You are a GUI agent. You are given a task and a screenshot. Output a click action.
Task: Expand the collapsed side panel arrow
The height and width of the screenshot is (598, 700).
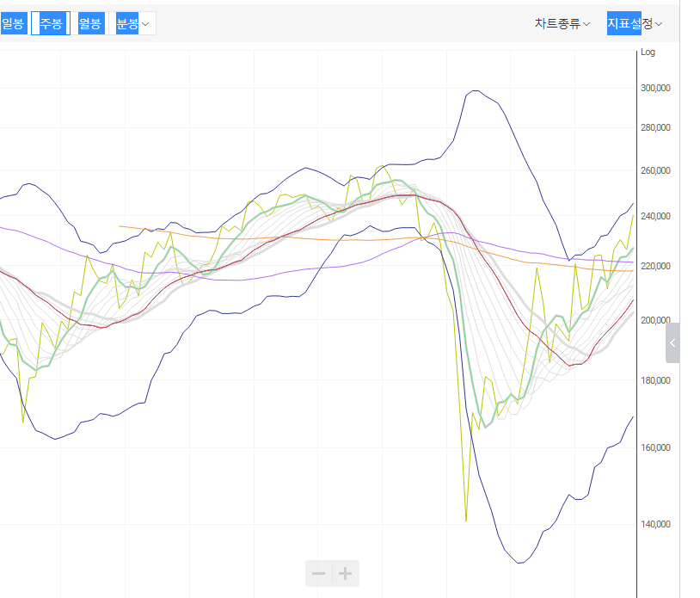672,343
